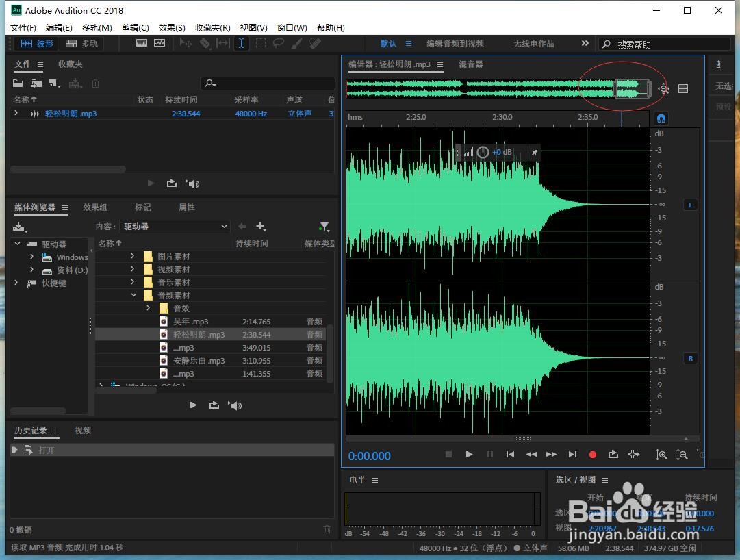The image size is (740, 560).
Task: Show spectral pitch display
Action: [x=160, y=43]
